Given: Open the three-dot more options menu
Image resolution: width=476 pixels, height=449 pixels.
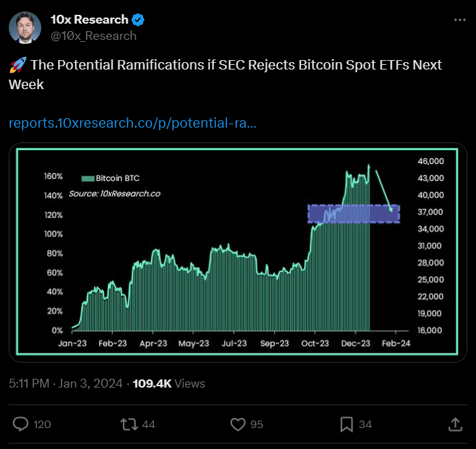Looking at the screenshot, I should [x=459, y=20].
